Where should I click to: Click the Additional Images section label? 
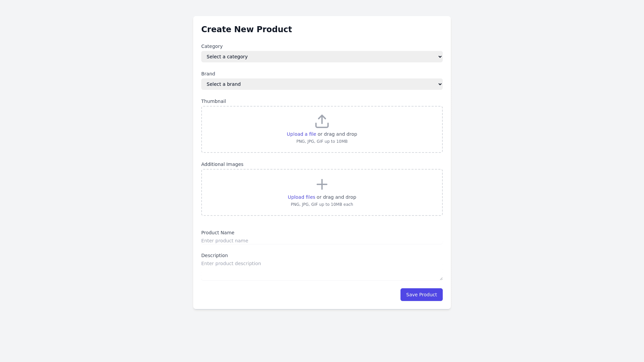[222, 164]
